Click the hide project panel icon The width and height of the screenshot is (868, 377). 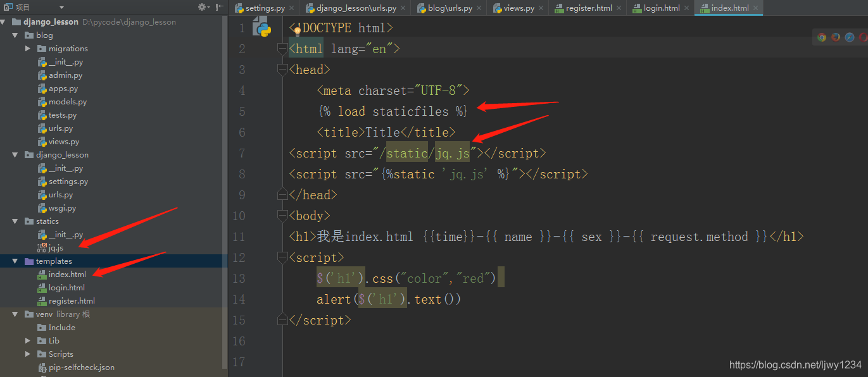click(219, 7)
